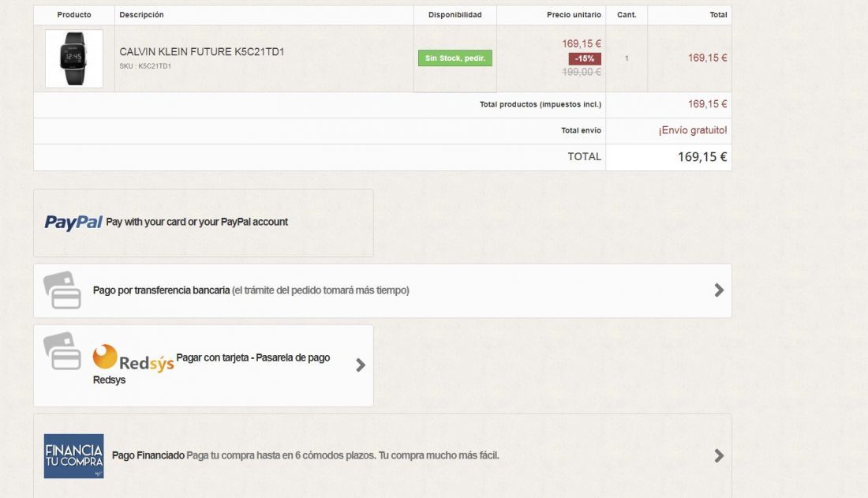Click the quantity value 1 in Cant. column
The height and width of the screenshot is (498, 868).
point(627,58)
